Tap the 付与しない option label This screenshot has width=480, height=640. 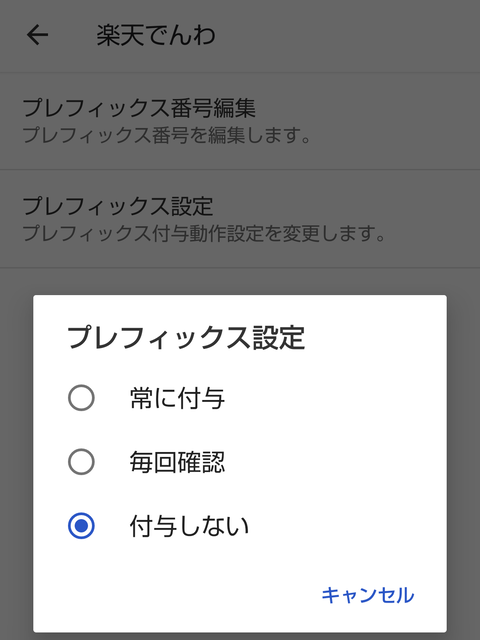(x=189, y=526)
